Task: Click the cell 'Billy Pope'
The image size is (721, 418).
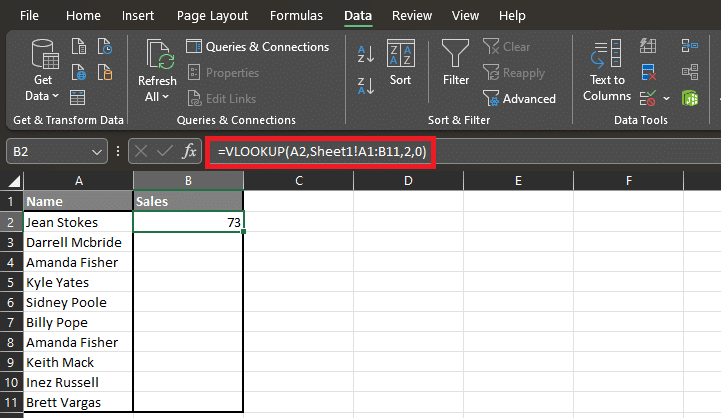Action: [x=78, y=322]
